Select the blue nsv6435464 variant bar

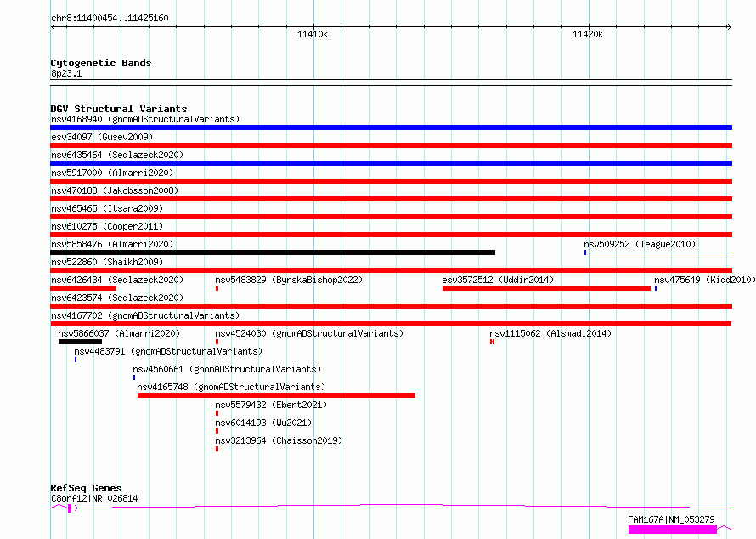coord(391,163)
